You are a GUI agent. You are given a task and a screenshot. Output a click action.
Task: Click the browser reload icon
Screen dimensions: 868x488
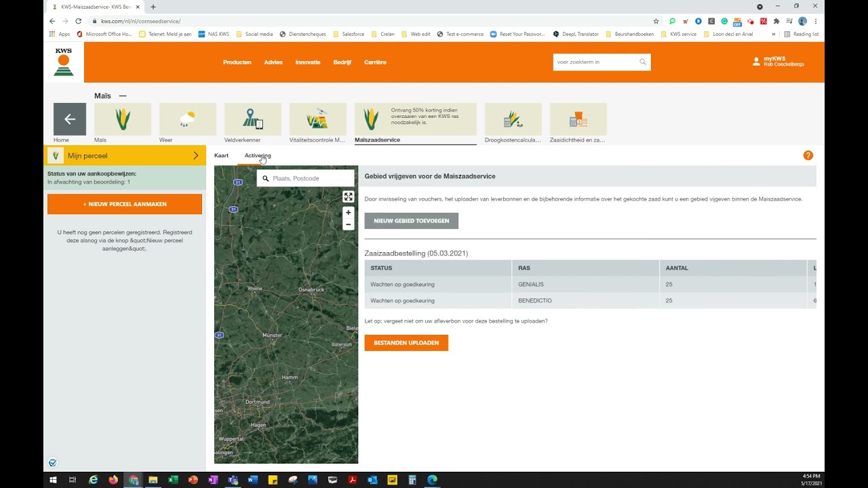(79, 21)
